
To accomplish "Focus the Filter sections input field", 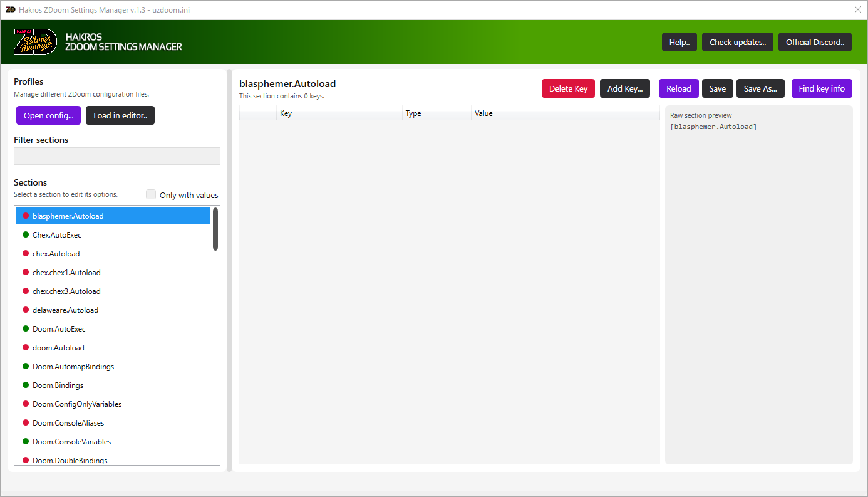I will pyautogui.click(x=117, y=156).
